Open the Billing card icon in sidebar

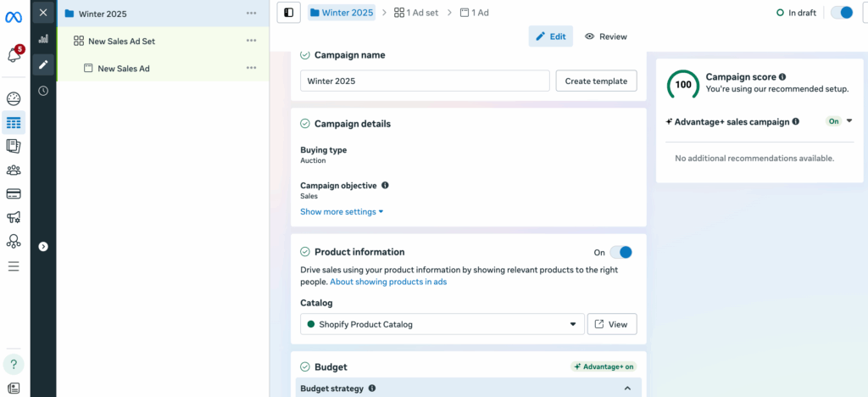[14, 193]
